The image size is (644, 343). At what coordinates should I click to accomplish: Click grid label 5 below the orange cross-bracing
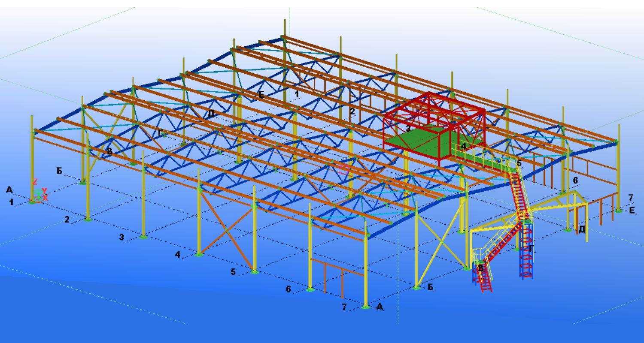tap(233, 272)
